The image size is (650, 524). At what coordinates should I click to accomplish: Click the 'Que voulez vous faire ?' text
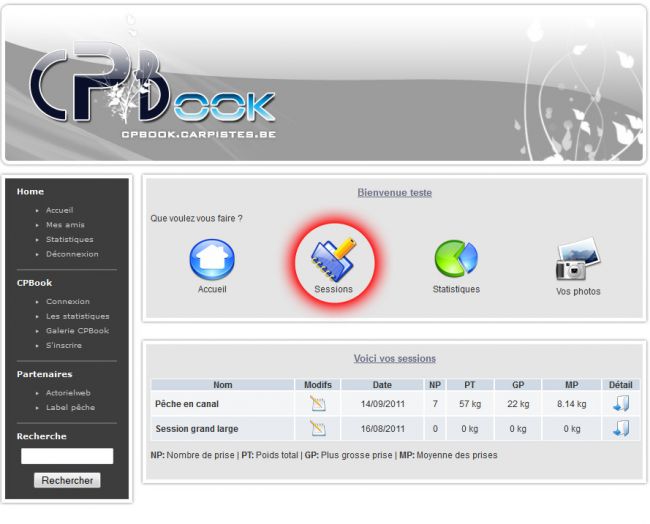(x=196, y=218)
